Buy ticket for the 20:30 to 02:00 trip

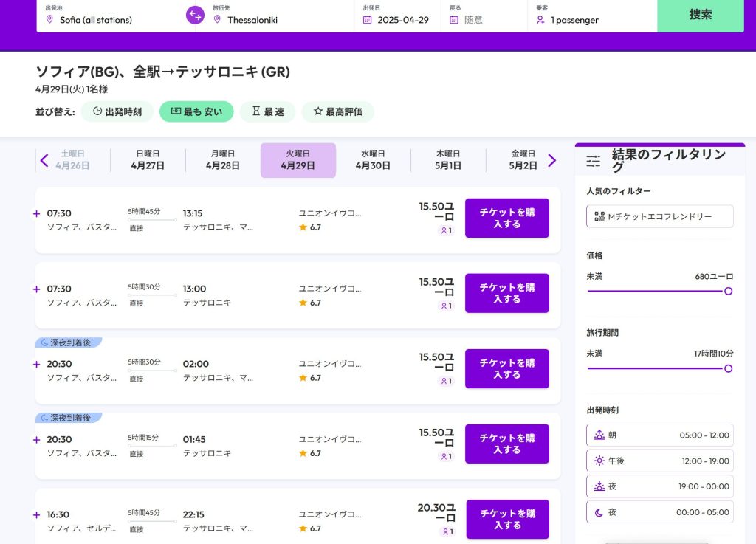506,368
